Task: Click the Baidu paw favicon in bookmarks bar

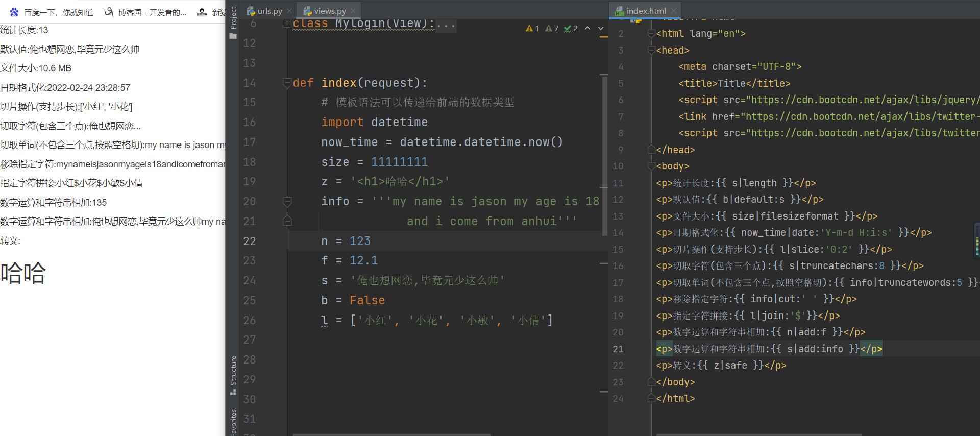Action: click(14, 12)
